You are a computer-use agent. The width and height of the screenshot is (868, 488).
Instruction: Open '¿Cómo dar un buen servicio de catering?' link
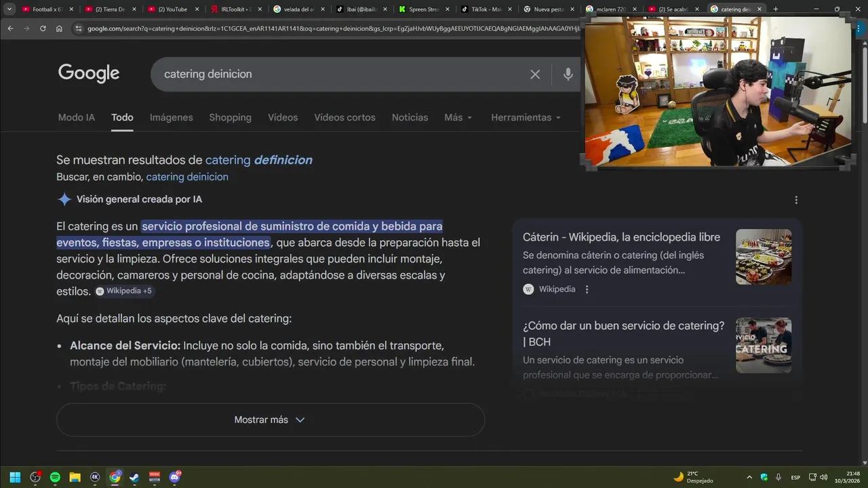pyautogui.click(x=624, y=333)
